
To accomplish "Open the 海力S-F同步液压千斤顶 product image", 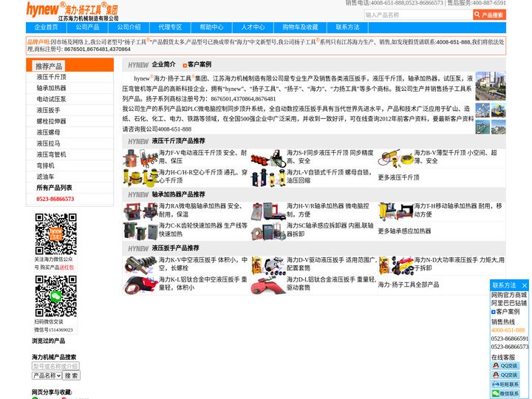I will coord(268,158).
